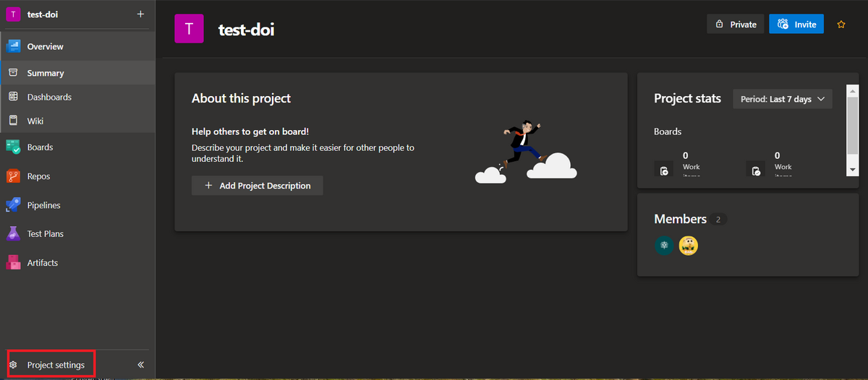
Task: Open Test Plans hub
Action: 77,234
